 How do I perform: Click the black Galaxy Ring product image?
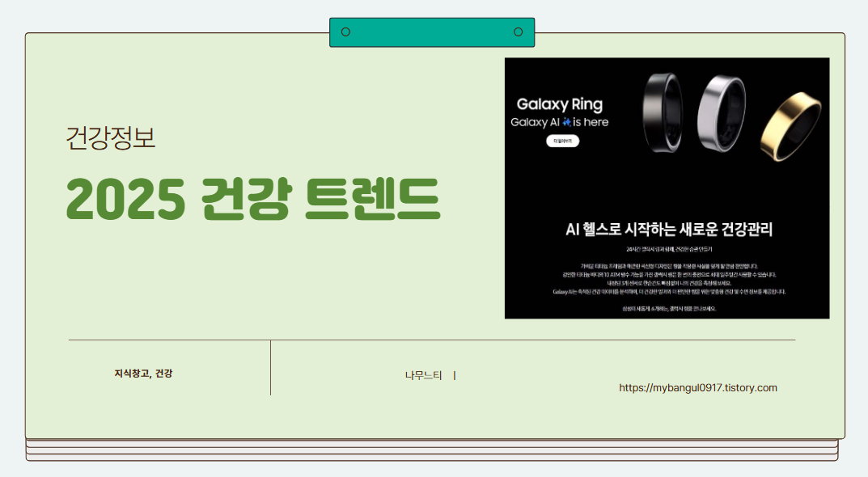click(663, 112)
